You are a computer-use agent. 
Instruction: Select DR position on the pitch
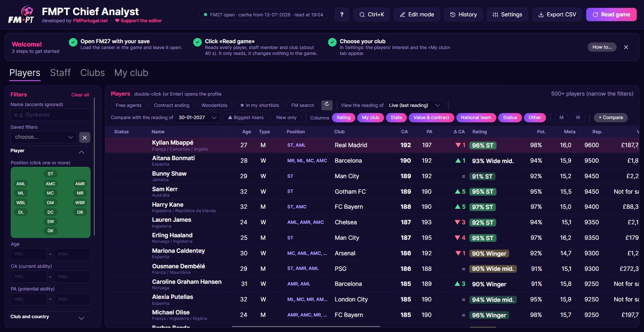click(80, 213)
